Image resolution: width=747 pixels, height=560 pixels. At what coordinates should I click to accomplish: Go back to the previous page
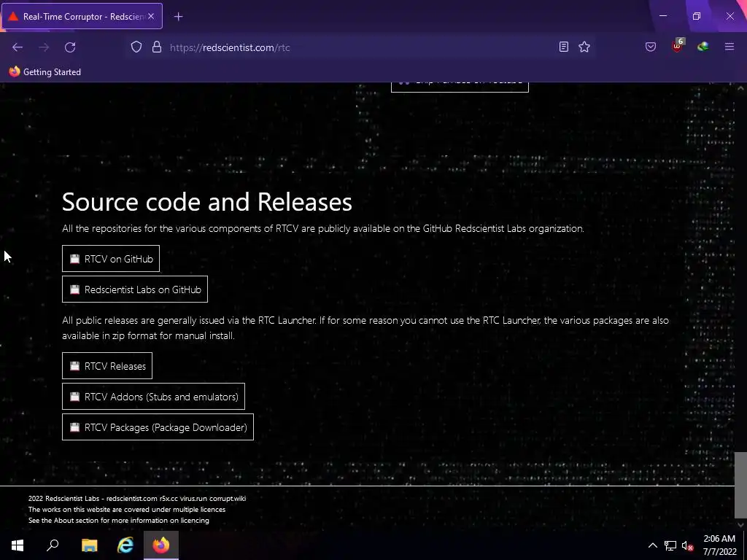point(18,47)
